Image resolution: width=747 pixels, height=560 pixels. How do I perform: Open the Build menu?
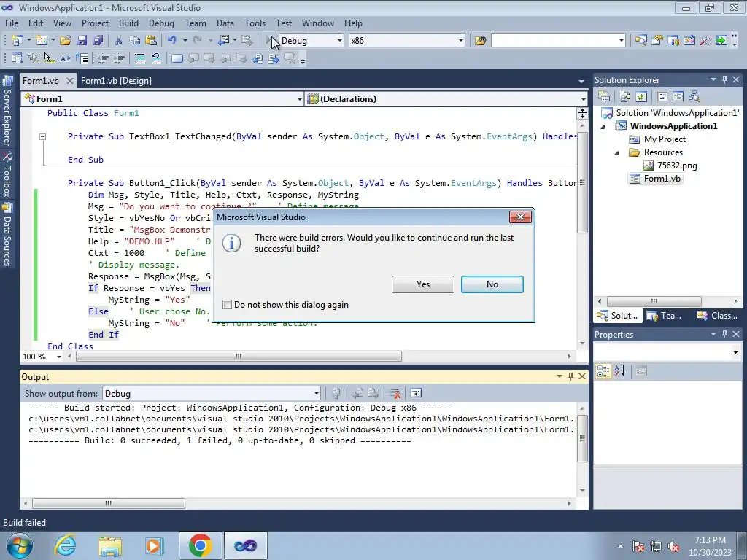click(128, 23)
